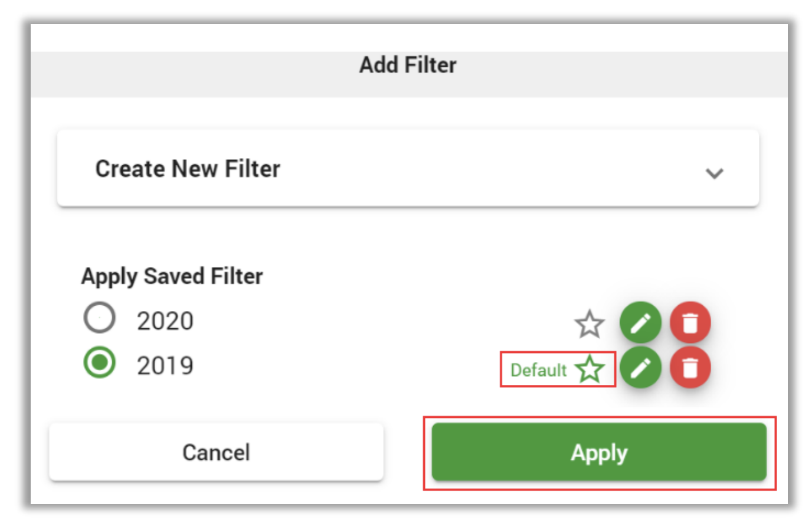This screenshot has width=812, height=530.
Task: Open the Create New Filter panel
Action: pos(408,168)
